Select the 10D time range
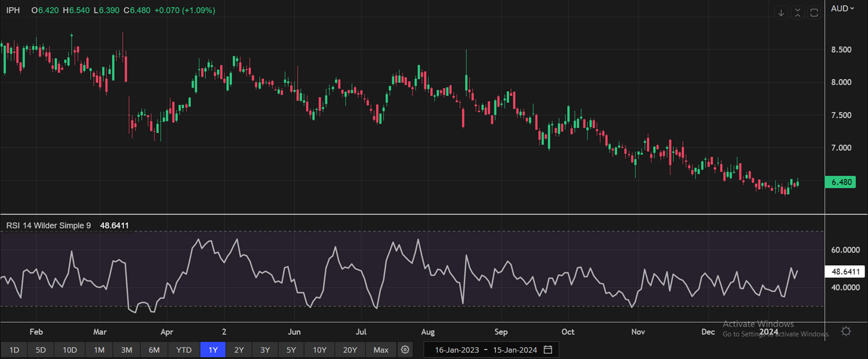The height and width of the screenshot is (359, 868). tap(70, 349)
